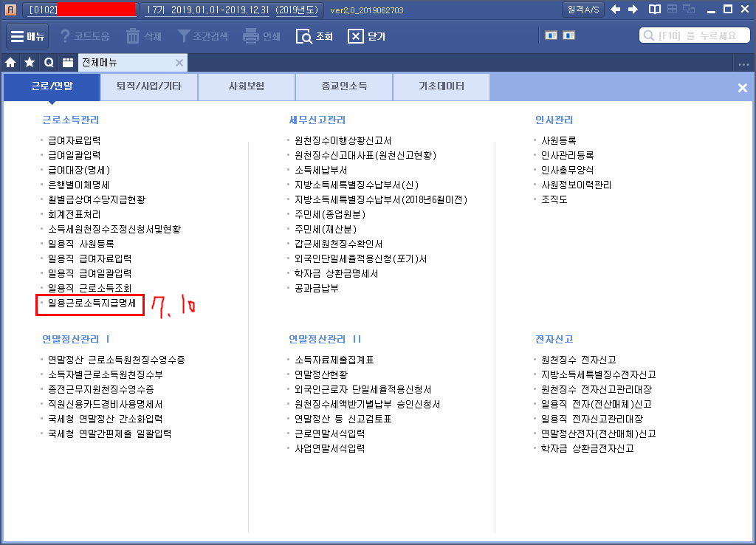756x545 pixels.
Task: Open 연말정산현황 menu item
Action: (321, 374)
